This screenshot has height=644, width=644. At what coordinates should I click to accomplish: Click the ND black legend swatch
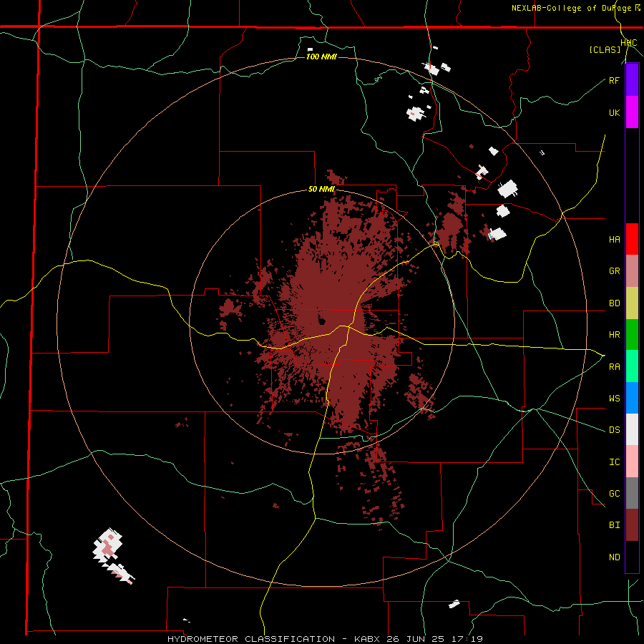tap(632, 557)
